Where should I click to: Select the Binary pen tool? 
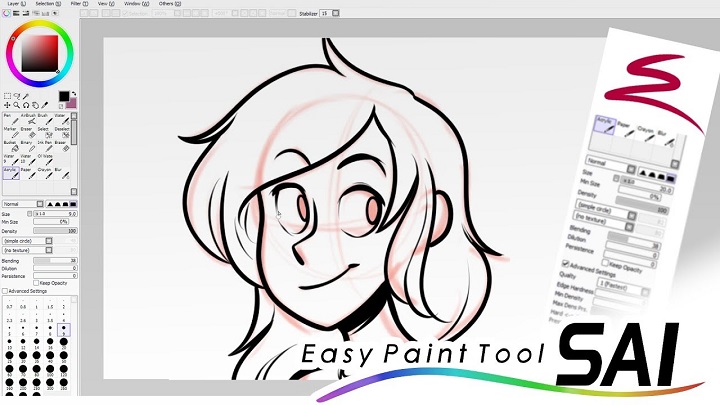tap(28, 146)
